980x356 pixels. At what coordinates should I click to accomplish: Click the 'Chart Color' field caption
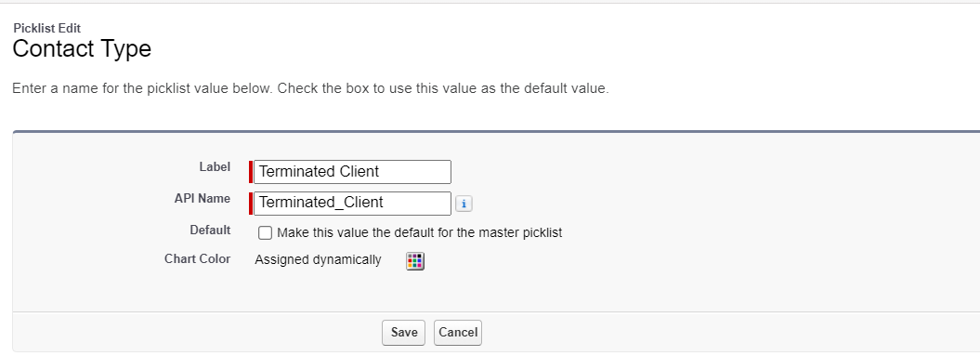point(198,258)
